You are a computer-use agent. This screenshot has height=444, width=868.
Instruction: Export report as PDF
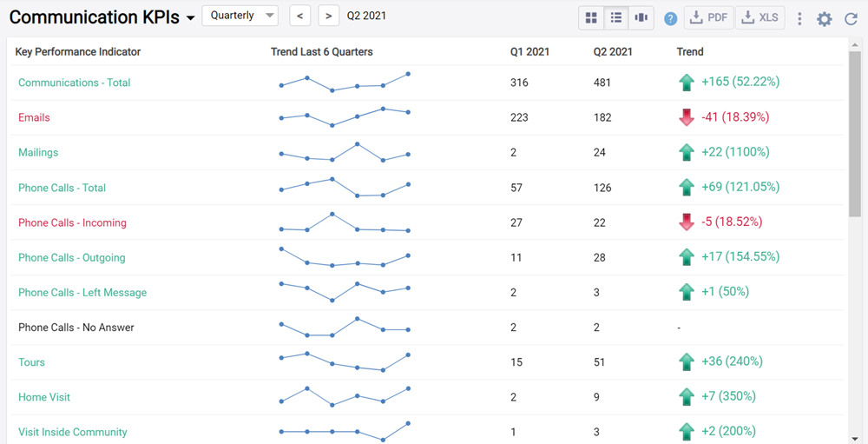[709, 17]
